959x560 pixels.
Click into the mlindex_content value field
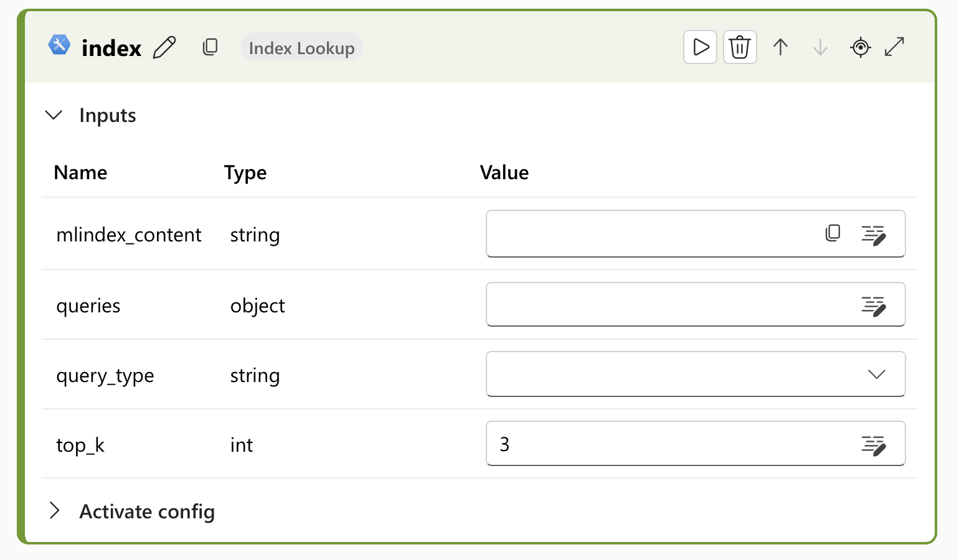coord(648,234)
